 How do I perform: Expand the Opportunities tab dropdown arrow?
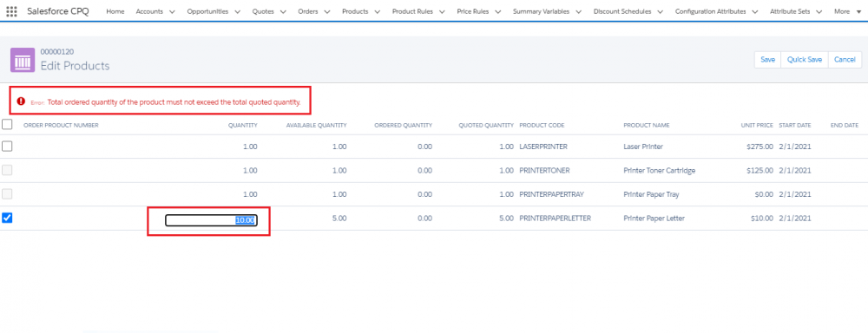click(x=237, y=11)
